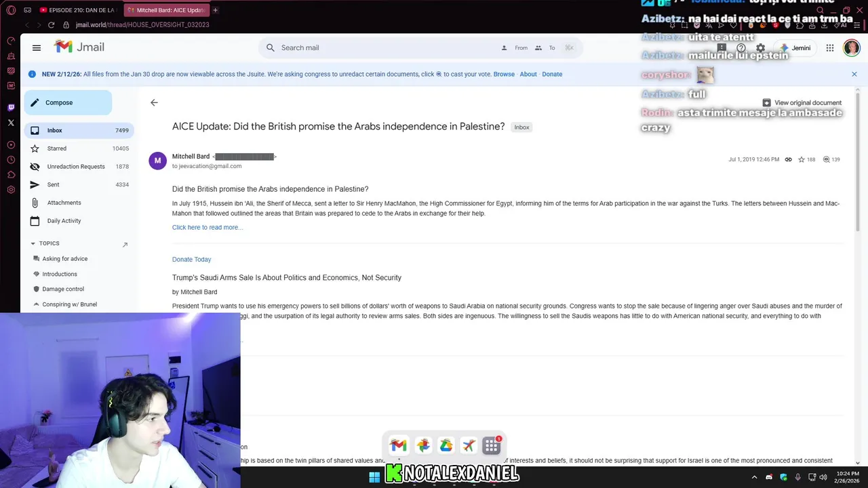Open the Starred folder

point(79,148)
